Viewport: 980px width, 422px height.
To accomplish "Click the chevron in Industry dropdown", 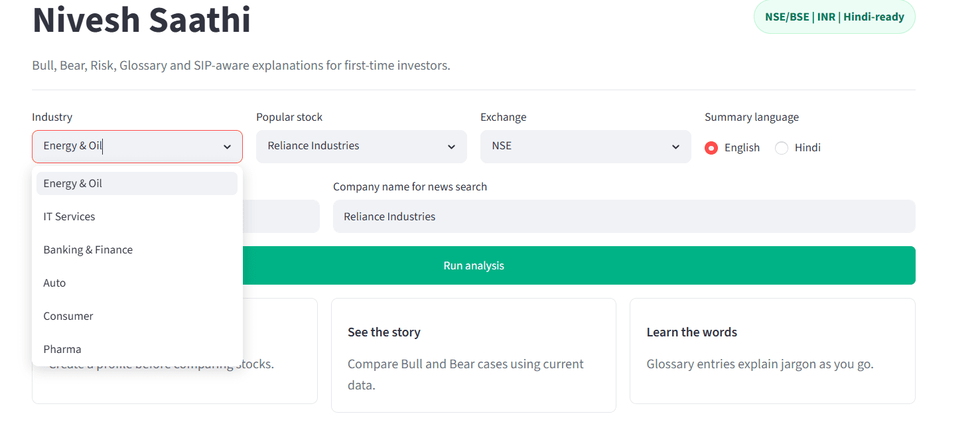I will 228,147.
